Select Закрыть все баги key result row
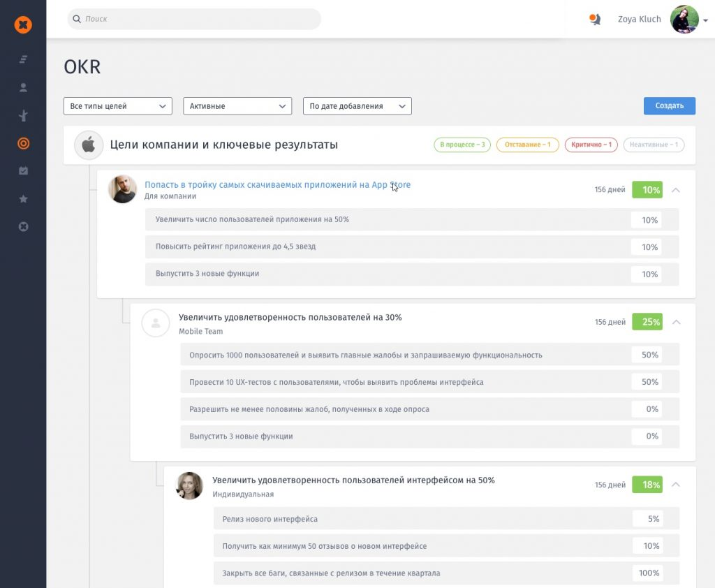This screenshot has height=588, width=715. tap(446, 573)
